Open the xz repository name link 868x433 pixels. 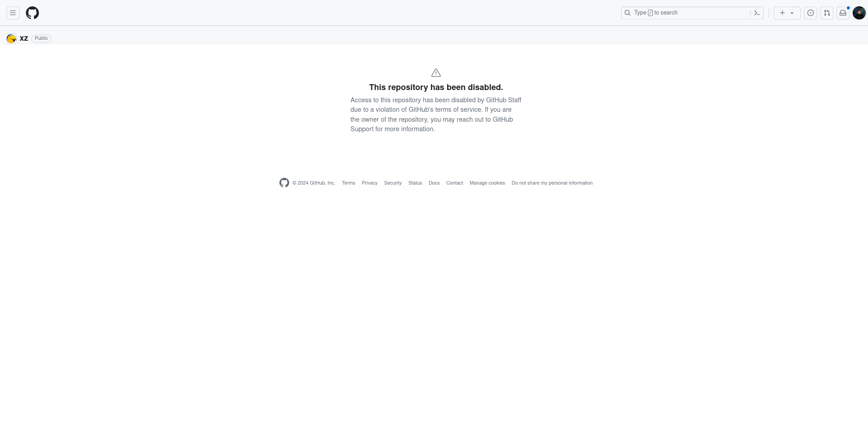(x=24, y=38)
